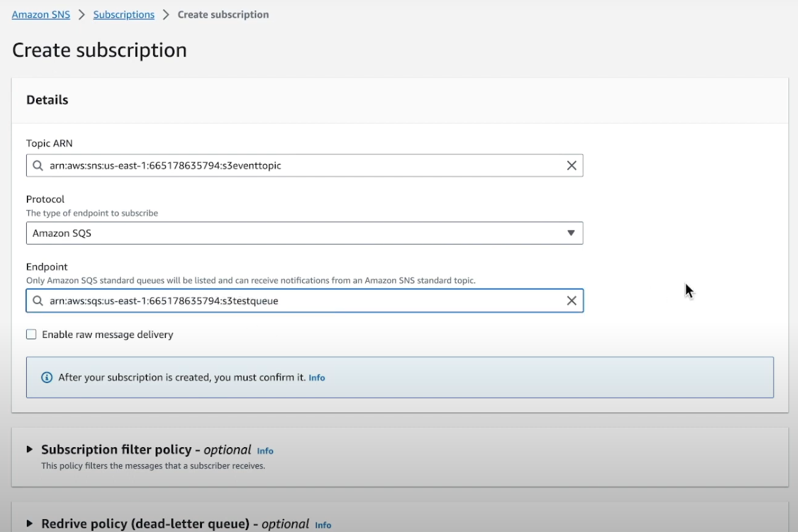Click 'The type of endpoint to subscribe' text

pos(92,213)
